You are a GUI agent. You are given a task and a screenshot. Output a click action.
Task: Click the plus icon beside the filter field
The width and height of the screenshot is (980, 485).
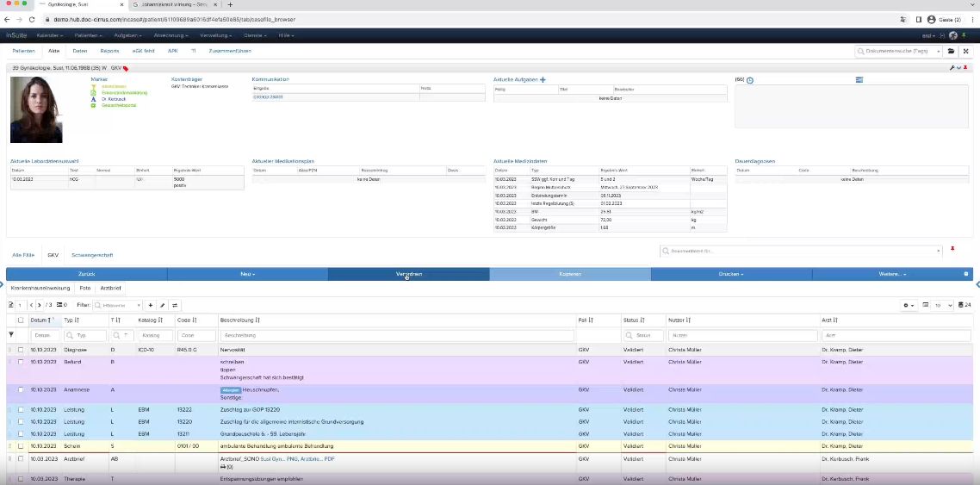coord(150,305)
